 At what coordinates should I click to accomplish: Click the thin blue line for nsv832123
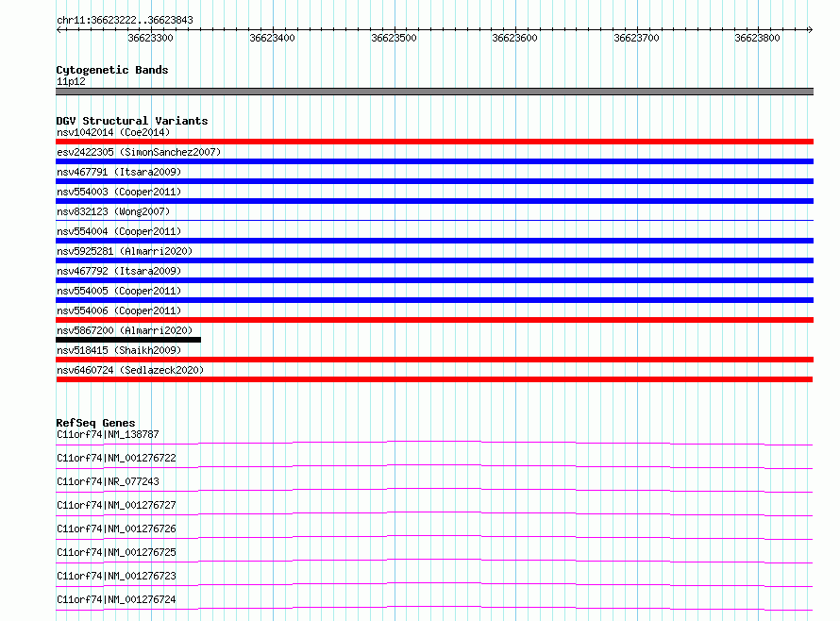pos(434,220)
